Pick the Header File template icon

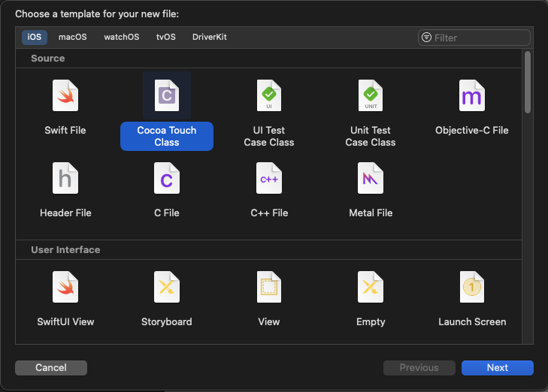point(65,178)
